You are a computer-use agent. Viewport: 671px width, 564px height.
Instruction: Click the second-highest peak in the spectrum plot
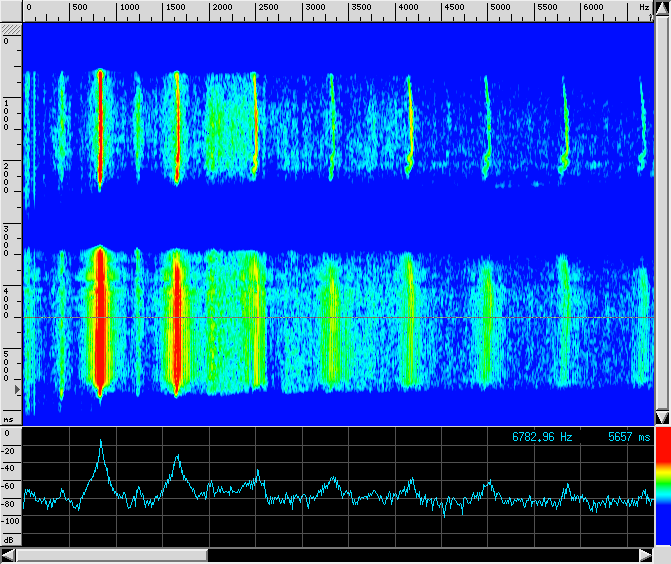[x=177, y=457]
